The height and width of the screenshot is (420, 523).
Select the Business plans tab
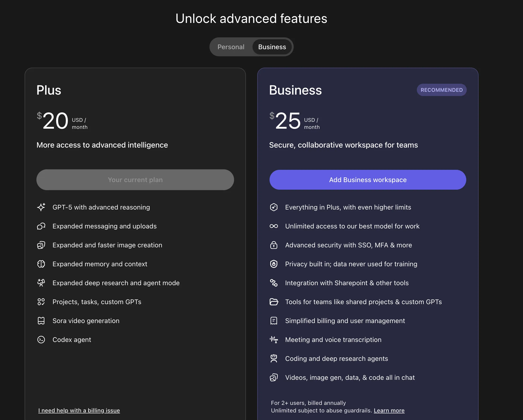pyautogui.click(x=272, y=47)
